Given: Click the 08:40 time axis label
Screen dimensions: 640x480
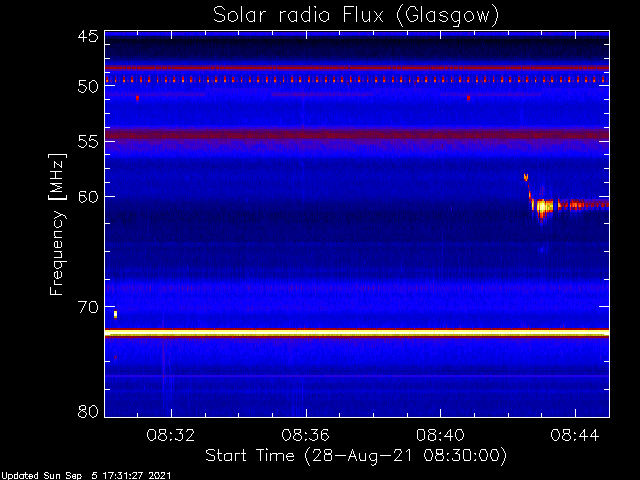Looking at the screenshot, I should [440, 435].
